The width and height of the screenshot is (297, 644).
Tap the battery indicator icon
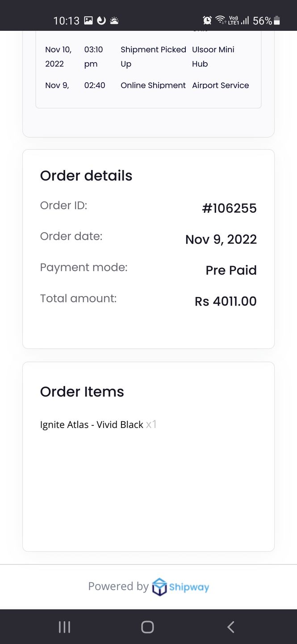click(277, 20)
